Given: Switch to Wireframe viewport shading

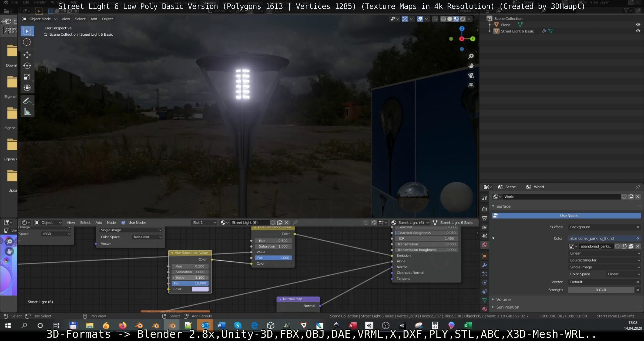Looking at the screenshot, I should coord(443,19).
